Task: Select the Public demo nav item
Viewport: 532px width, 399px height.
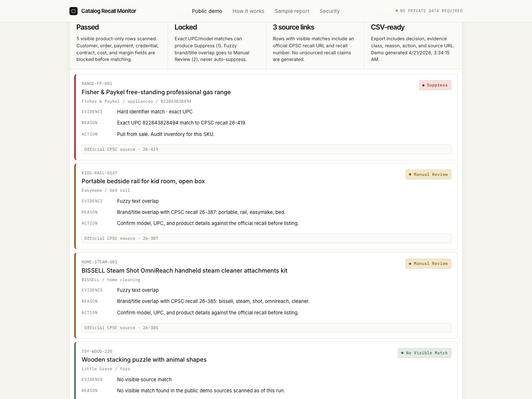Action: (207, 11)
